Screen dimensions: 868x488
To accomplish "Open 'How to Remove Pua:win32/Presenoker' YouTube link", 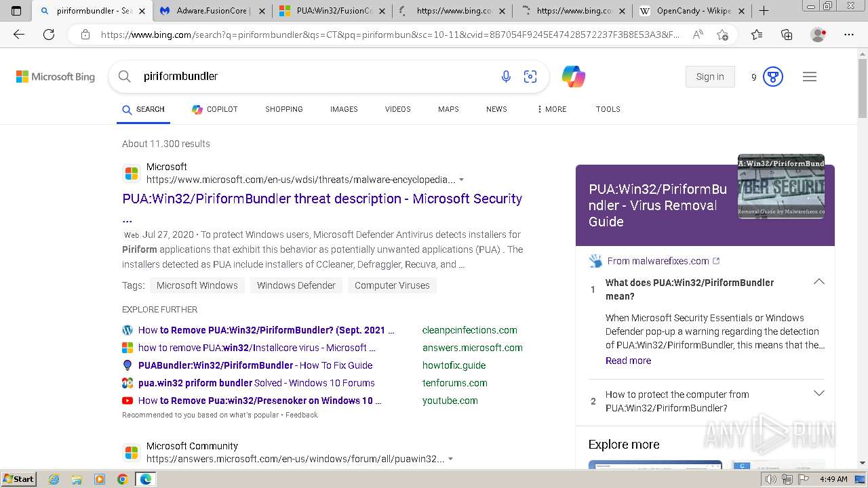I will click(260, 401).
